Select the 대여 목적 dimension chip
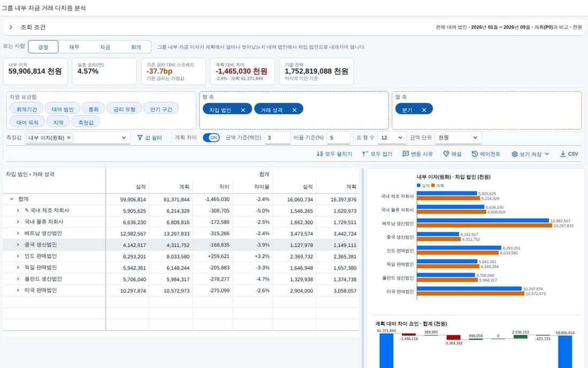Image resolution: width=588 pixels, height=368 pixels. [x=27, y=122]
